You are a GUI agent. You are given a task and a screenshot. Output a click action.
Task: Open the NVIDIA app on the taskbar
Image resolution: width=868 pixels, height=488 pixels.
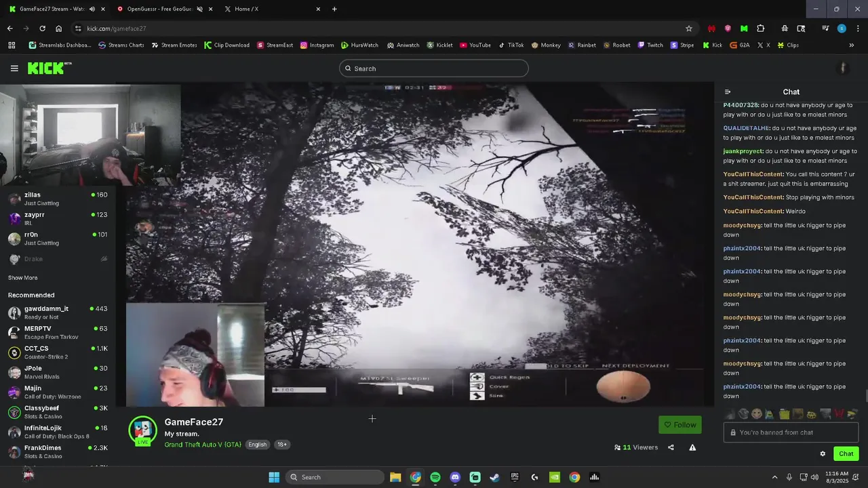tap(555, 477)
